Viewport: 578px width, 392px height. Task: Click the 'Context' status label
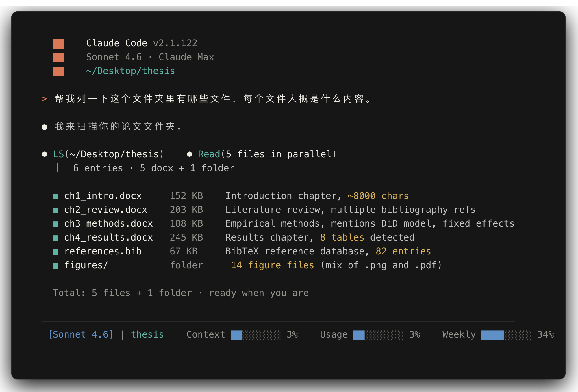point(206,334)
